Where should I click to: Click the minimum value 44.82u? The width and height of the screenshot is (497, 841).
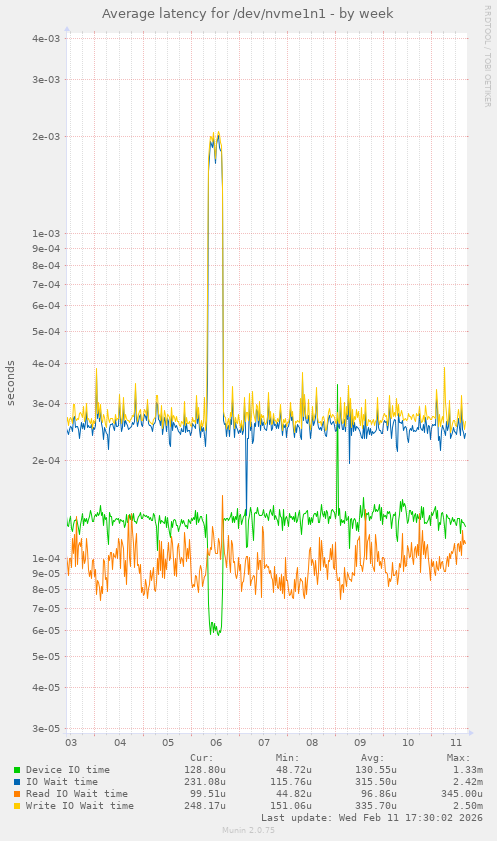tap(293, 793)
